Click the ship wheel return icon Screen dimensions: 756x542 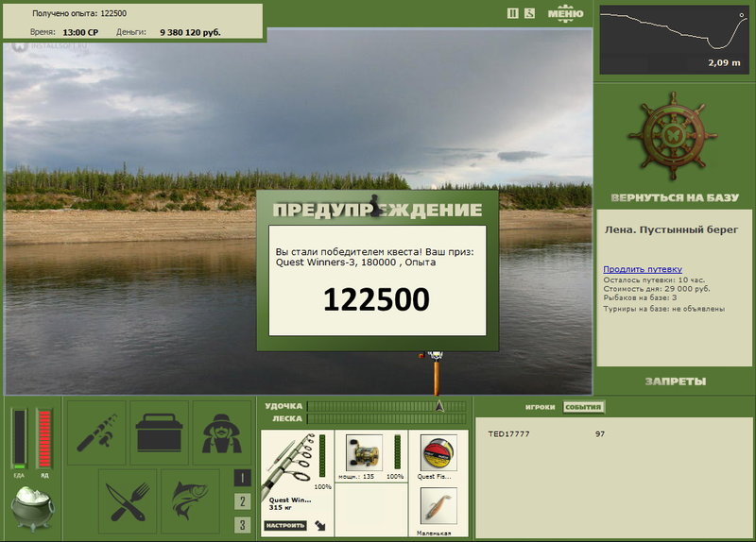click(x=673, y=137)
